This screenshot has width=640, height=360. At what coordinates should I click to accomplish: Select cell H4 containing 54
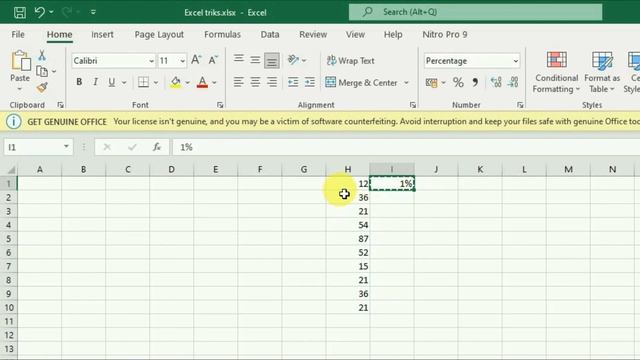[348, 225]
